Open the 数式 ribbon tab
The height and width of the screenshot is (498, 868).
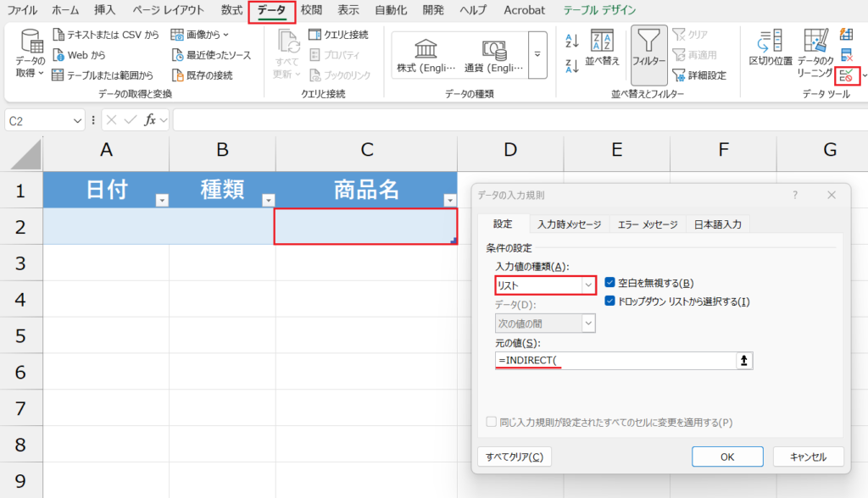231,10
